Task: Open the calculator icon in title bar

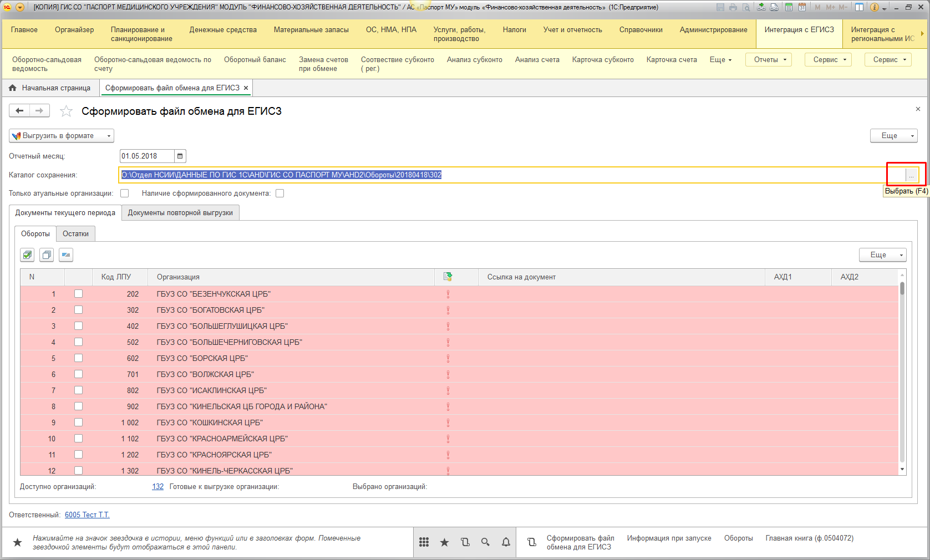Action: [789, 7]
